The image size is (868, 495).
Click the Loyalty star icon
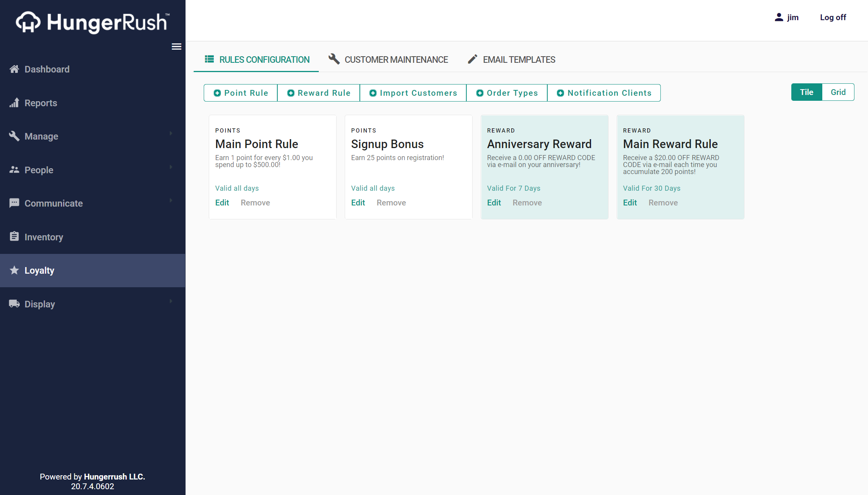14,270
